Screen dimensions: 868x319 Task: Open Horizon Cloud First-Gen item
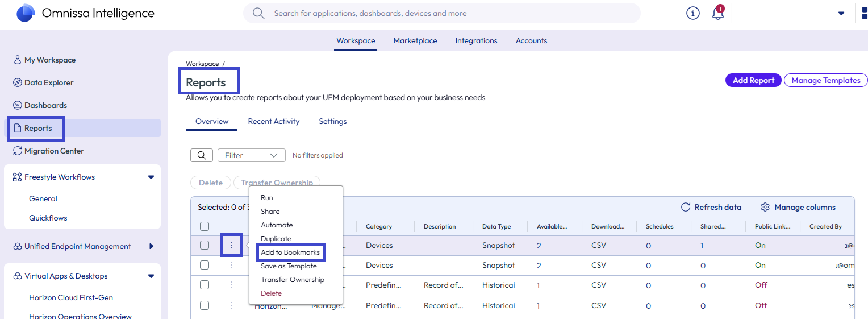[71, 297]
